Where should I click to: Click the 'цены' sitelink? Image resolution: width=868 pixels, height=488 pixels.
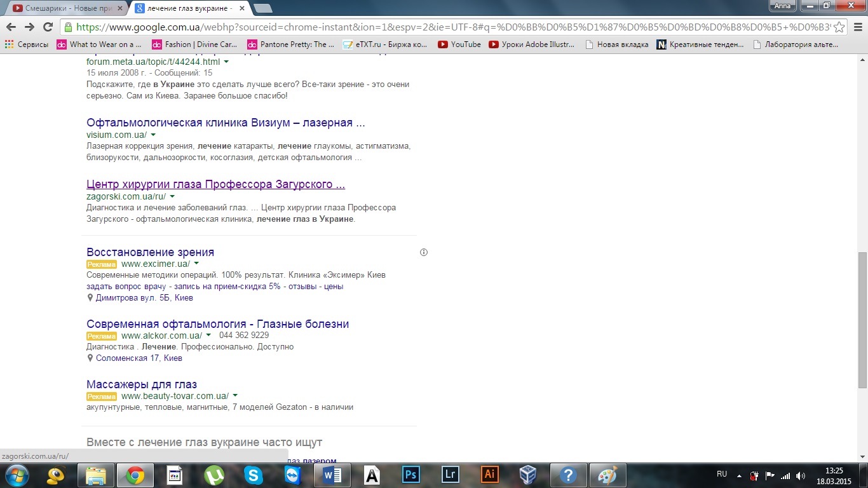click(334, 287)
